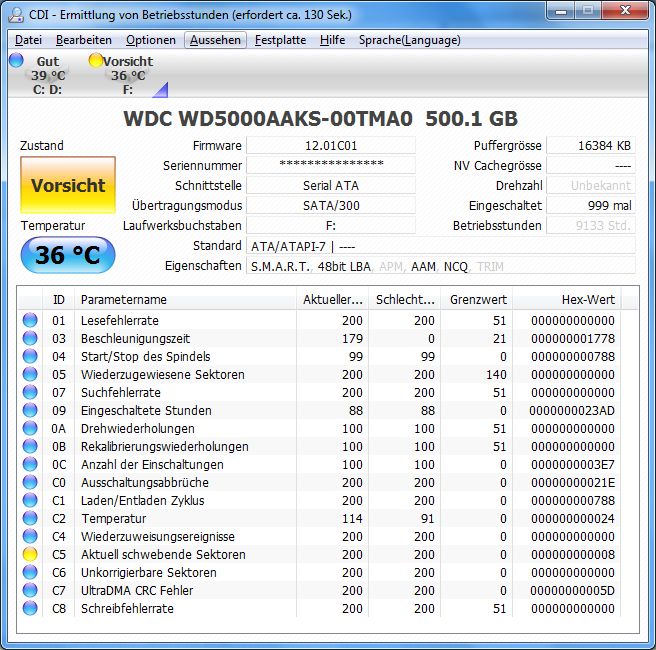Click the Drehzahl value Unbekannt

point(591,185)
